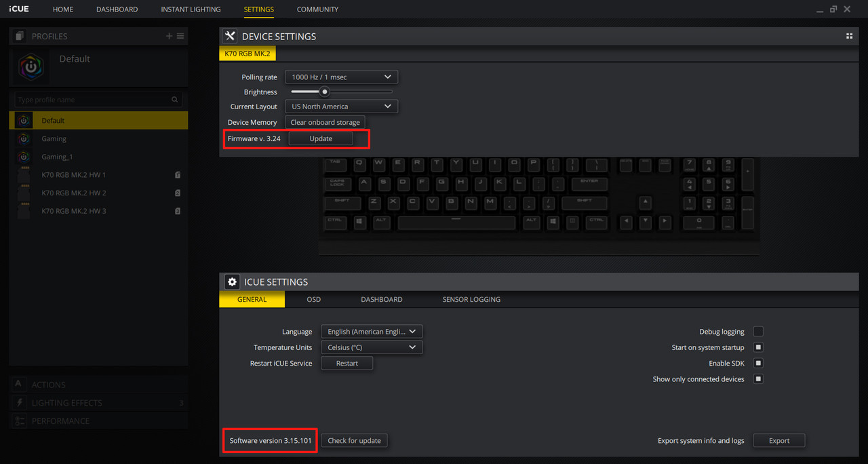The image size is (868, 464).
Task: Go to the HOME tab
Action: tap(63, 9)
